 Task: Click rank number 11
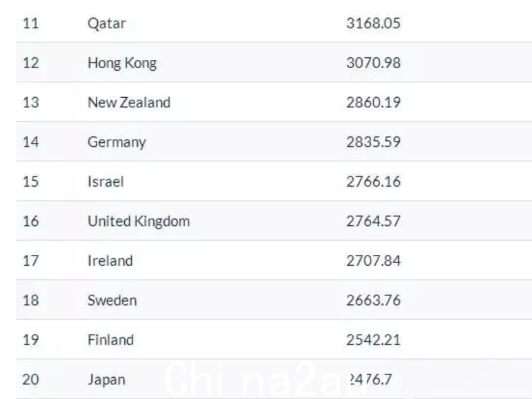(x=30, y=23)
